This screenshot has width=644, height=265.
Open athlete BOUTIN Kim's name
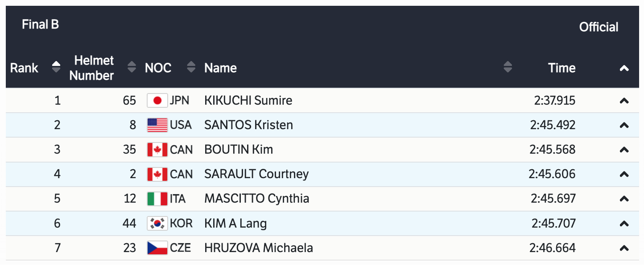tap(239, 150)
